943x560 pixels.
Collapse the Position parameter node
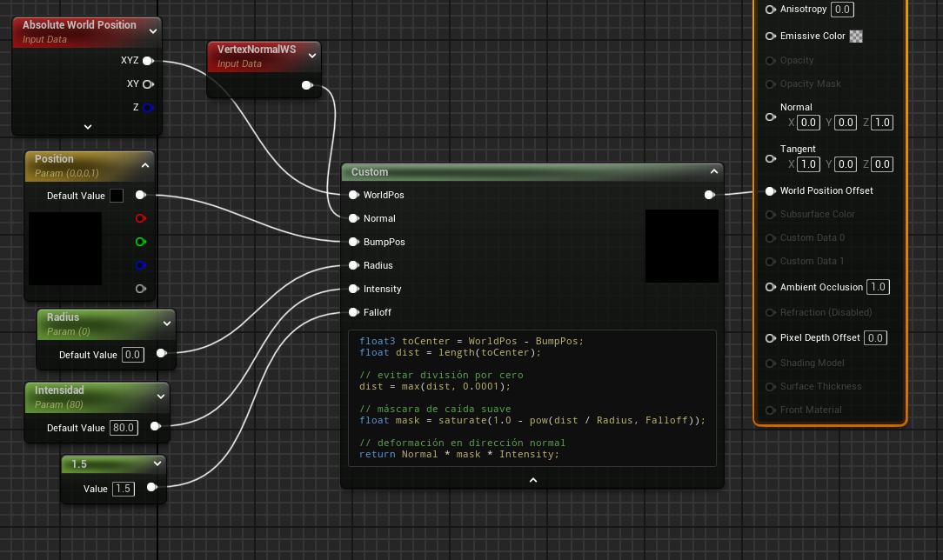click(145, 165)
